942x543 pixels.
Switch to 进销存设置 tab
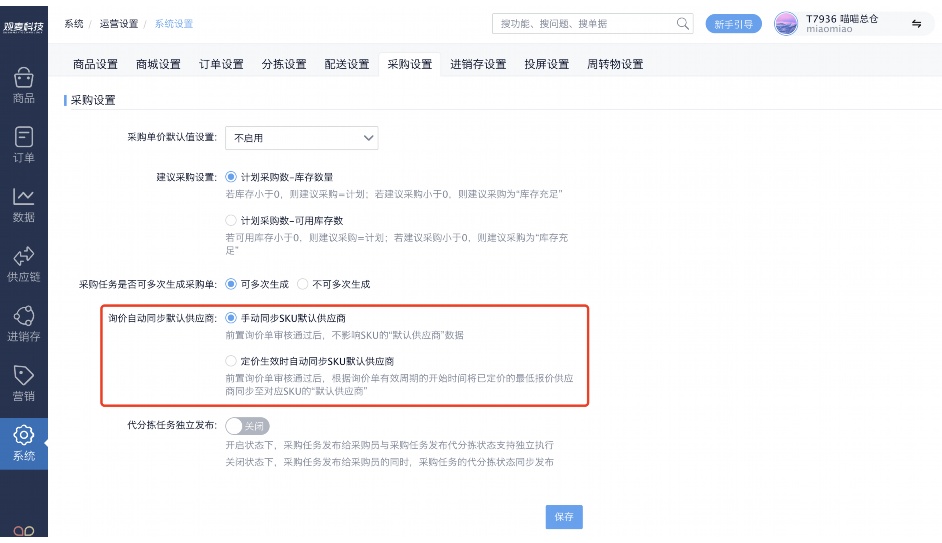tap(478, 64)
